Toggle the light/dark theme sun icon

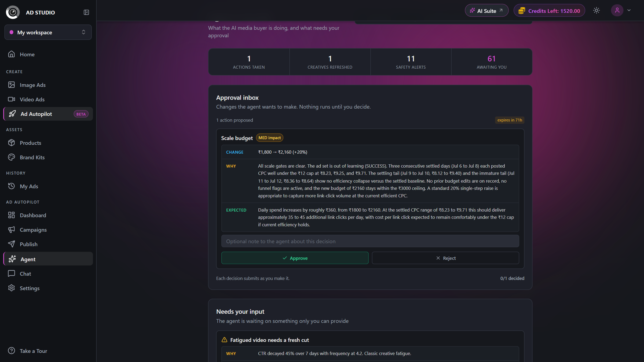pos(597,10)
